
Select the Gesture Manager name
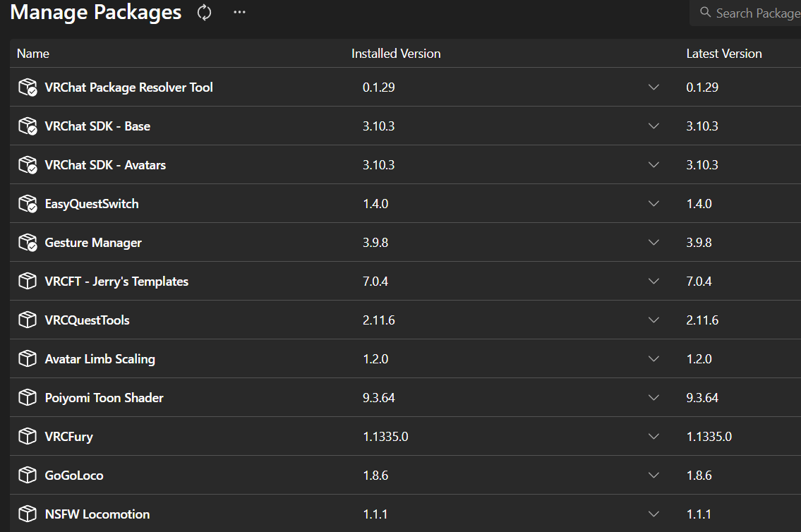[x=93, y=243]
